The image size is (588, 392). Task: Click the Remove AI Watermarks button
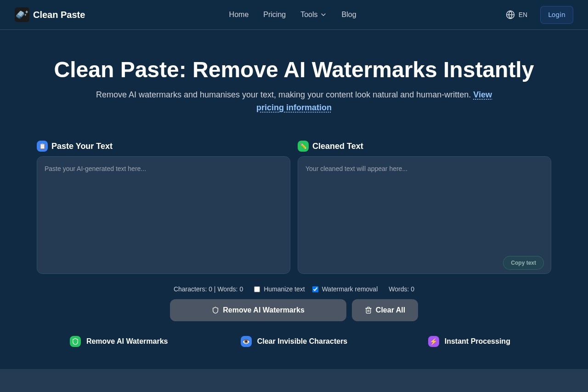[258, 310]
